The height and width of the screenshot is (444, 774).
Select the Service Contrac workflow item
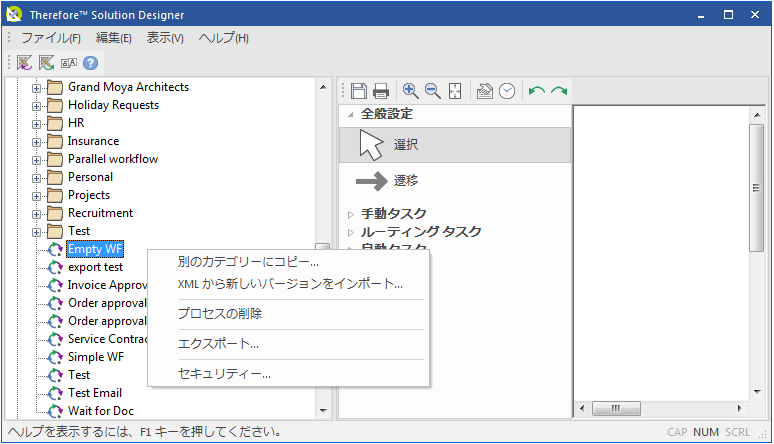[x=107, y=339]
